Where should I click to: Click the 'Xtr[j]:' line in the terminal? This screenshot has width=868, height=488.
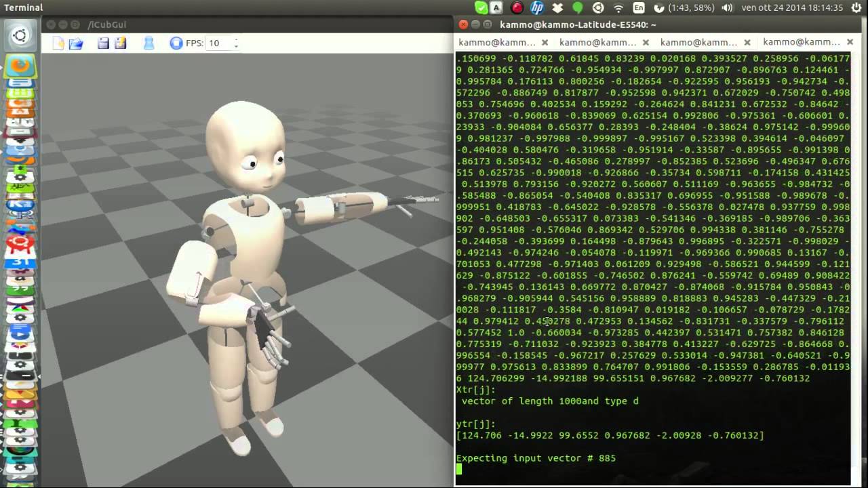pos(475,389)
